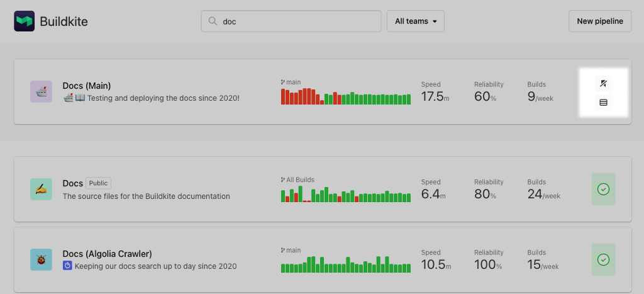Image resolution: width=644 pixels, height=294 pixels.
Task: Click the Docs All Builds history bar chart
Action: (x=346, y=194)
